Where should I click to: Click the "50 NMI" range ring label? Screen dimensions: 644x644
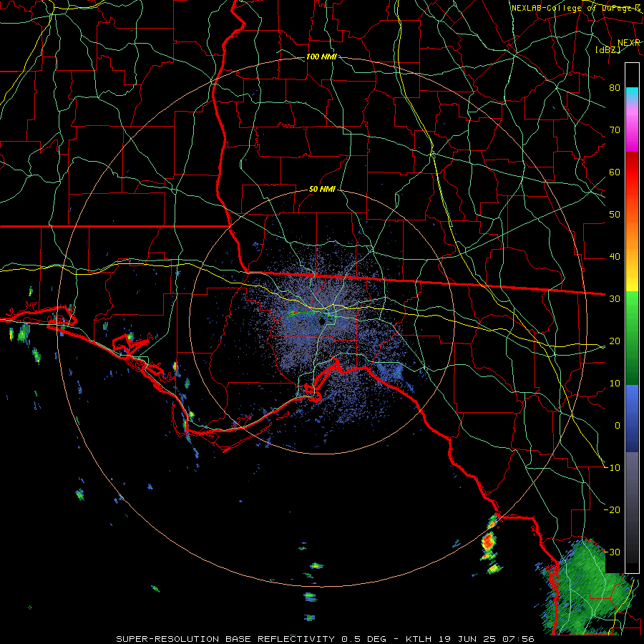pyautogui.click(x=322, y=190)
